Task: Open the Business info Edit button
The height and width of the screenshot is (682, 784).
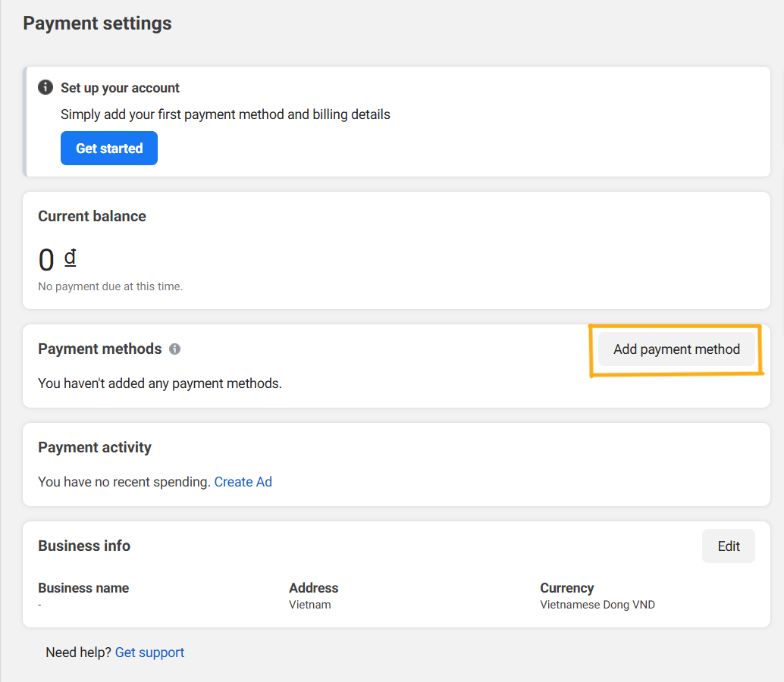Action: click(x=728, y=546)
